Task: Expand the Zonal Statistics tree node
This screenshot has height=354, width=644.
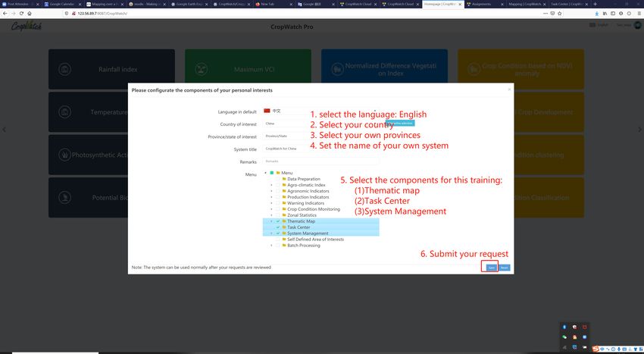Action: (271, 215)
